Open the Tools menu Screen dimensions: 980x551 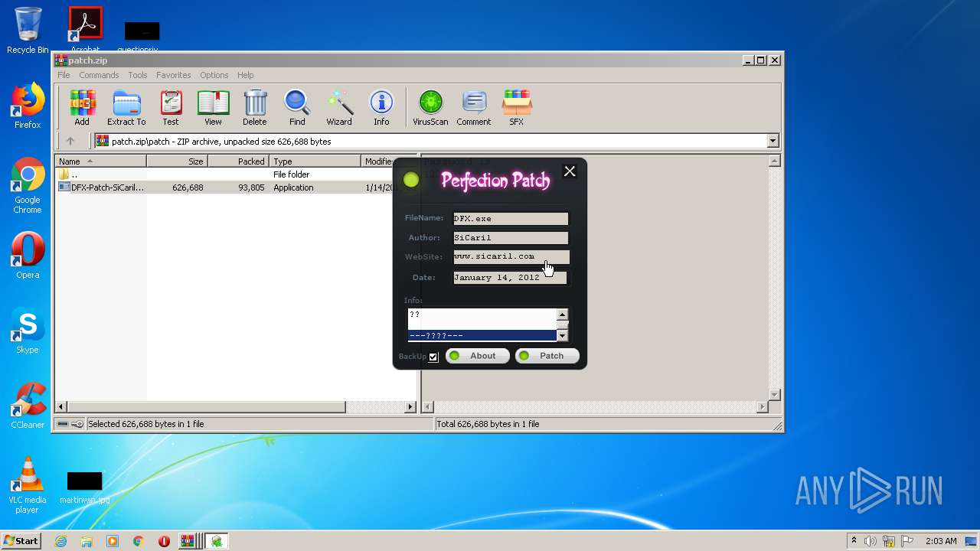pos(138,75)
